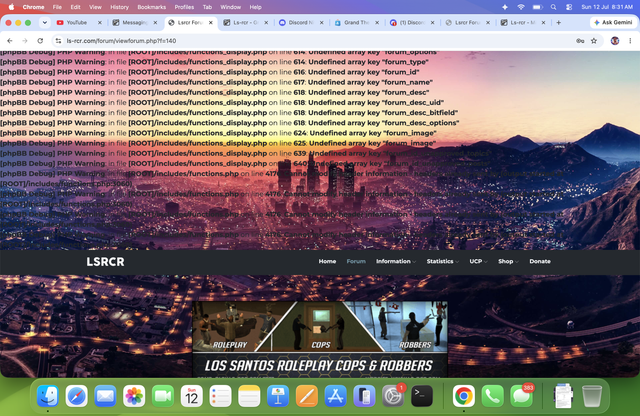640x416 pixels.
Task: Open Photos app in the dock
Action: pos(134,396)
